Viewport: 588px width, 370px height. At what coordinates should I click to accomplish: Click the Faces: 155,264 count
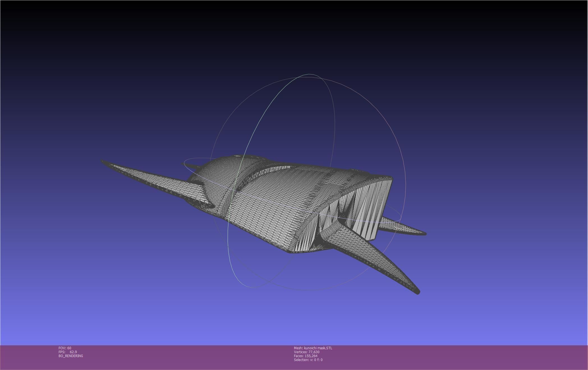(x=306, y=356)
